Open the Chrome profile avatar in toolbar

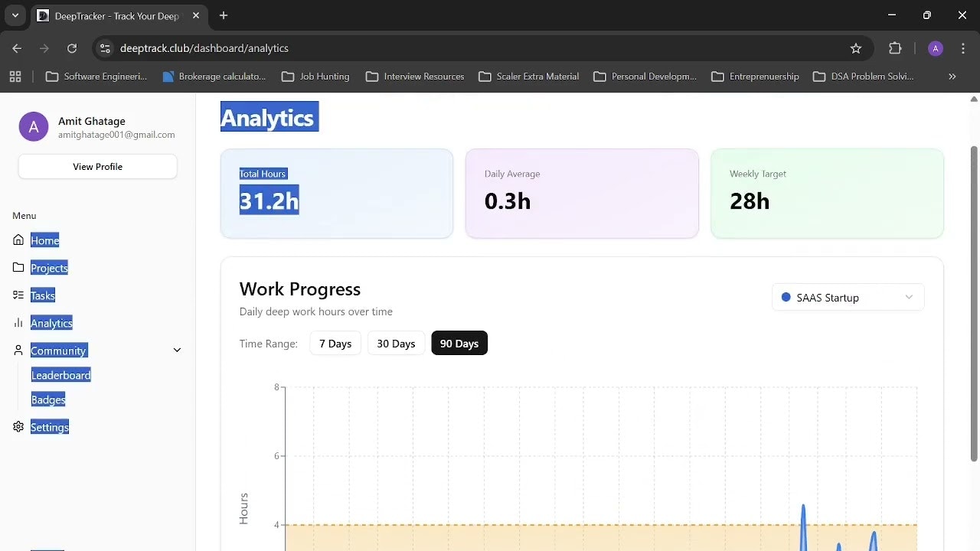click(x=935, y=48)
